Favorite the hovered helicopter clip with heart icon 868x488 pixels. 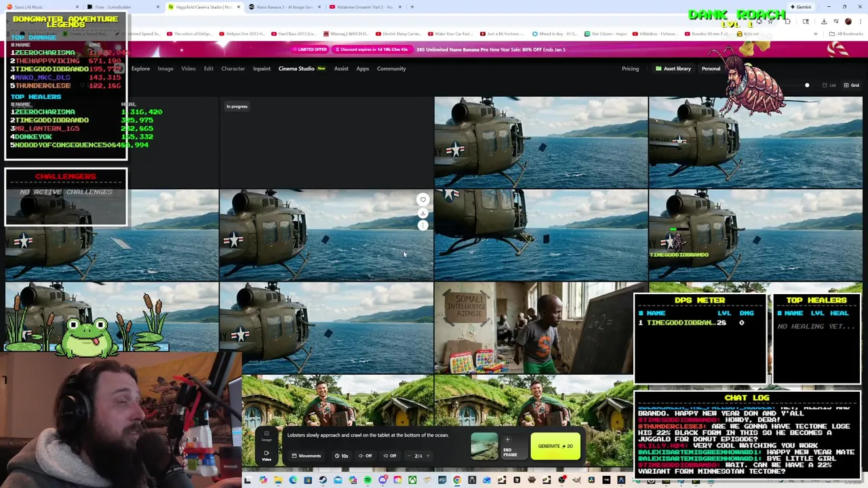point(422,199)
